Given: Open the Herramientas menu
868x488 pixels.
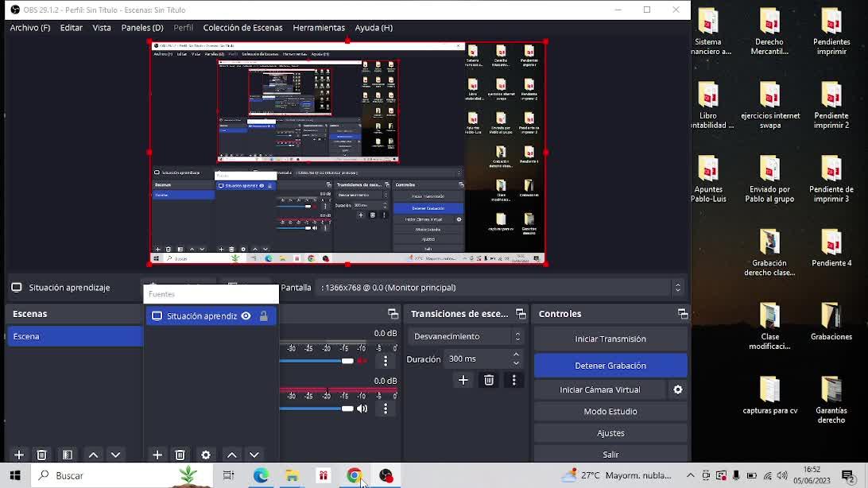Looking at the screenshot, I should click(x=318, y=28).
